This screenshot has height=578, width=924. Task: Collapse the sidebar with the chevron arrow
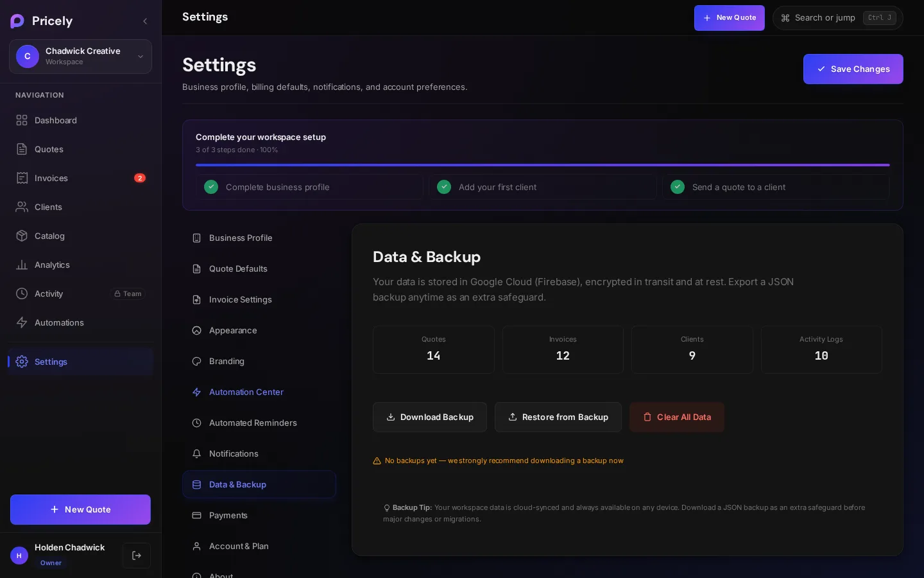click(x=145, y=21)
